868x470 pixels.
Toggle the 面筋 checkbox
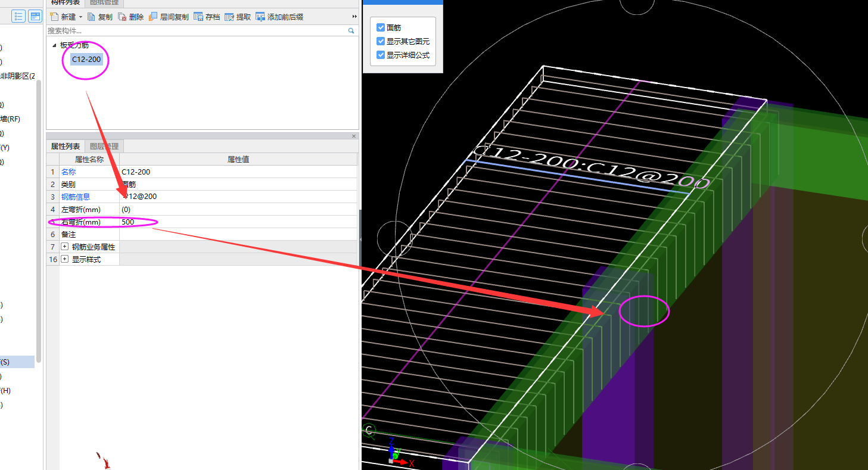pyautogui.click(x=381, y=27)
